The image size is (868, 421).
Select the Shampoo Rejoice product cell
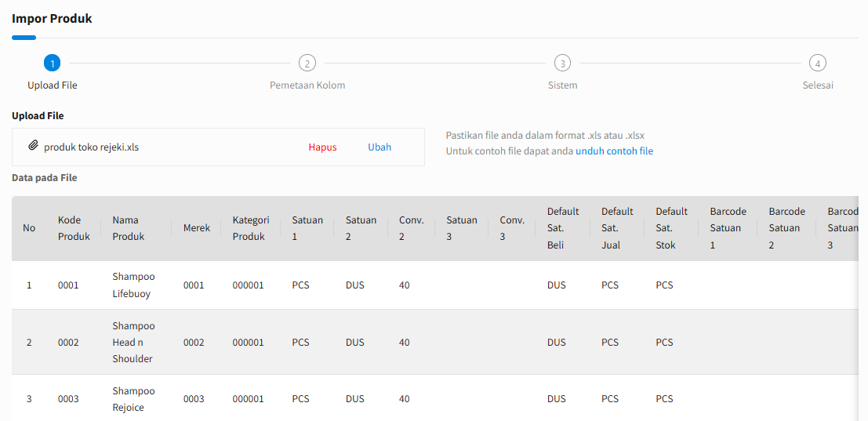(x=133, y=399)
